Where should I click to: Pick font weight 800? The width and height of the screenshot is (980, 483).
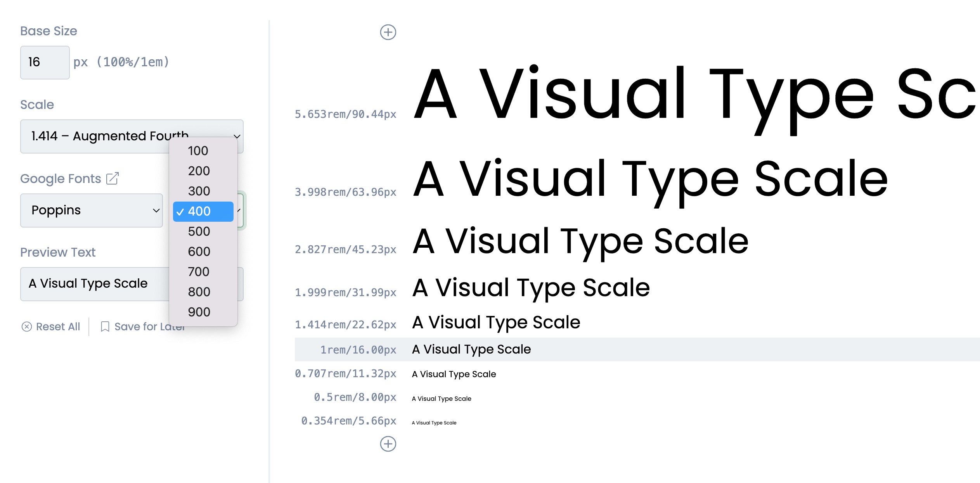(x=199, y=292)
